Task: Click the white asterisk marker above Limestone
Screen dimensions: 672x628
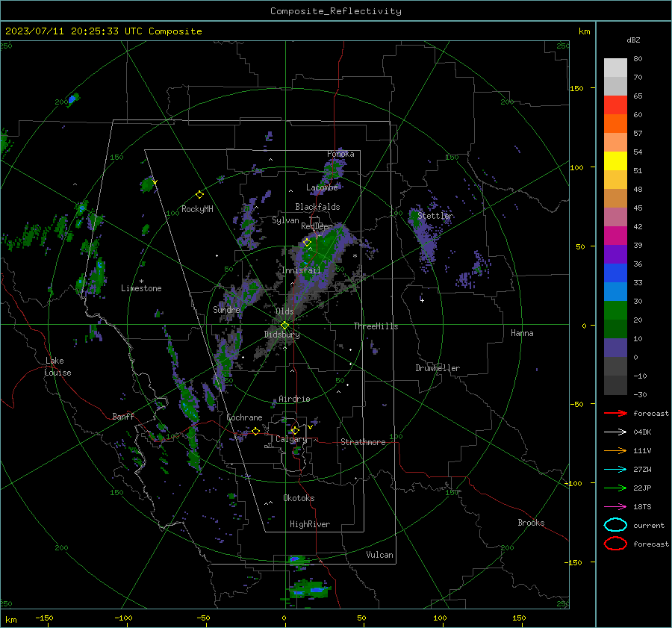Action: [x=141, y=282]
